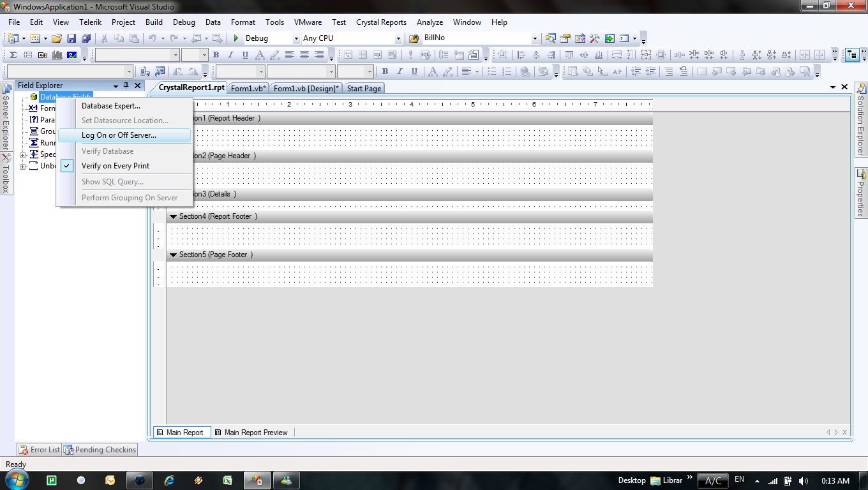Click the bulleted list icon
Viewport: 868px width, 490px height.
(491, 71)
